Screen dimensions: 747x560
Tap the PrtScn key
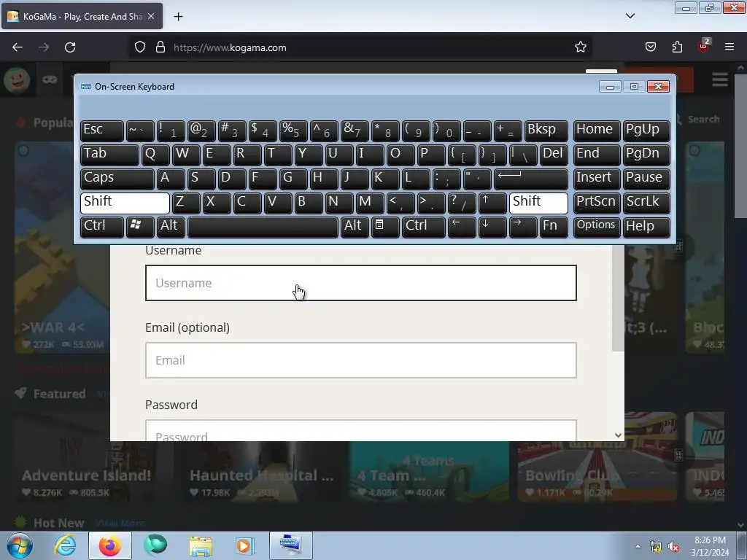click(x=597, y=203)
